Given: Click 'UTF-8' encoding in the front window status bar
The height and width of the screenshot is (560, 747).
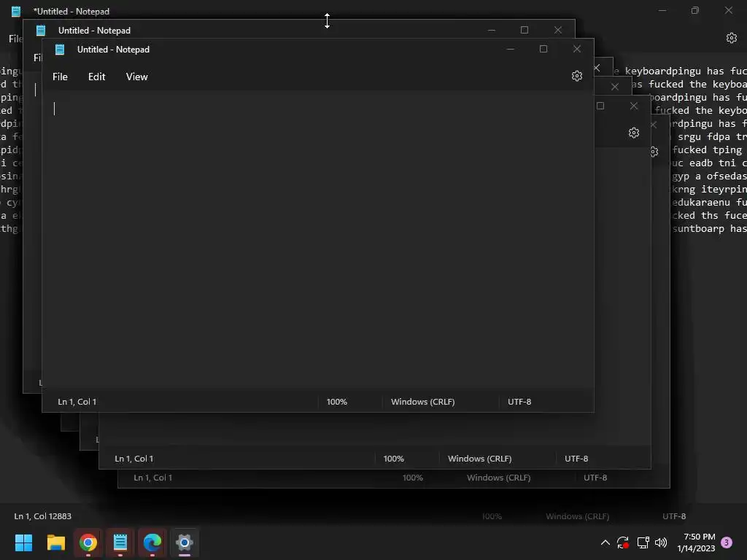Looking at the screenshot, I should [519, 402].
